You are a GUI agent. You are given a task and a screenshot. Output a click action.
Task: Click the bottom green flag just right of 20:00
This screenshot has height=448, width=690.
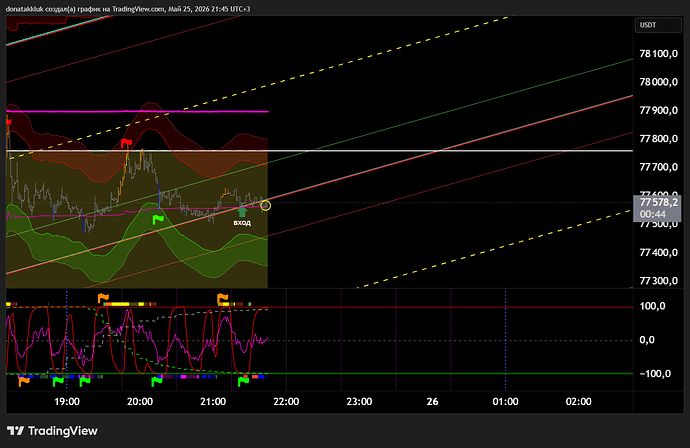tap(157, 382)
